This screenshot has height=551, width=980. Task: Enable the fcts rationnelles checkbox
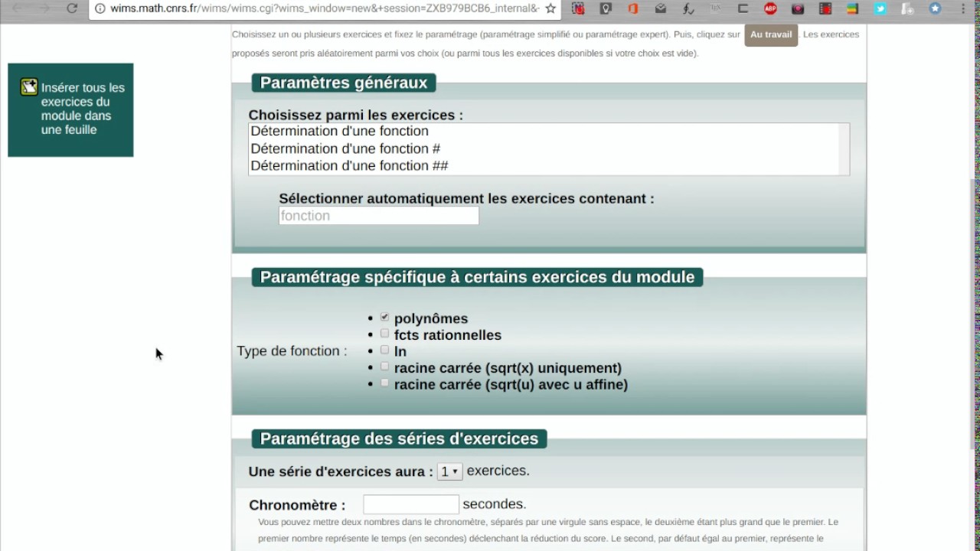pyautogui.click(x=384, y=334)
